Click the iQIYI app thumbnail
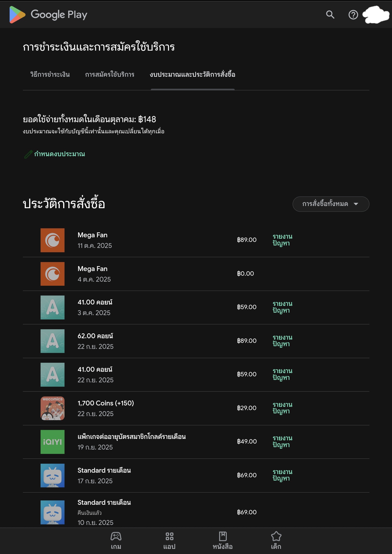392x554 pixels. pyautogui.click(x=53, y=442)
